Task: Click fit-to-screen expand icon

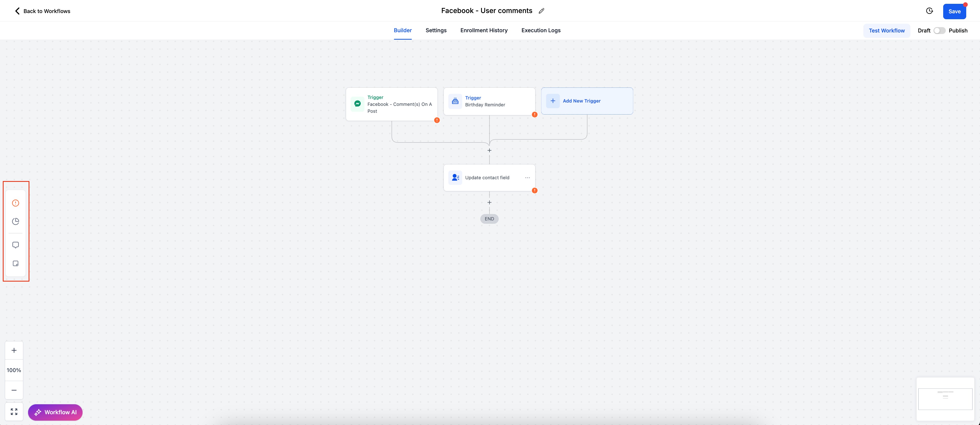Action: [x=14, y=412]
